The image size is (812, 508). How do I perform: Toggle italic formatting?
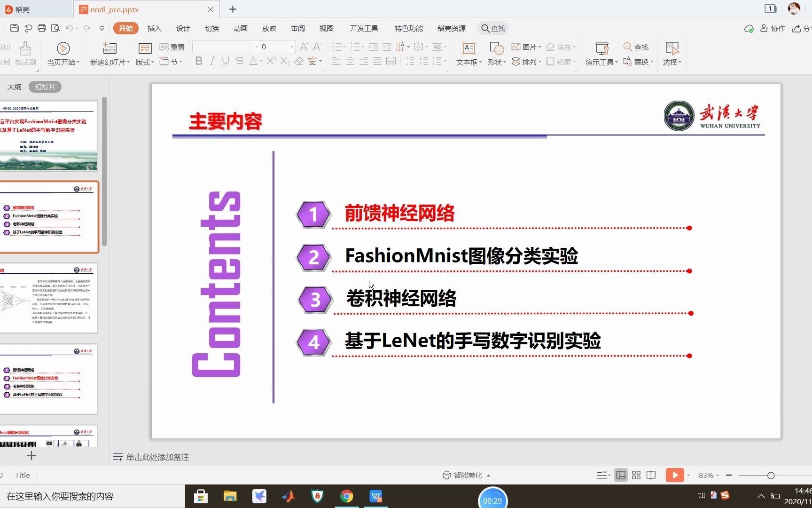pos(212,61)
